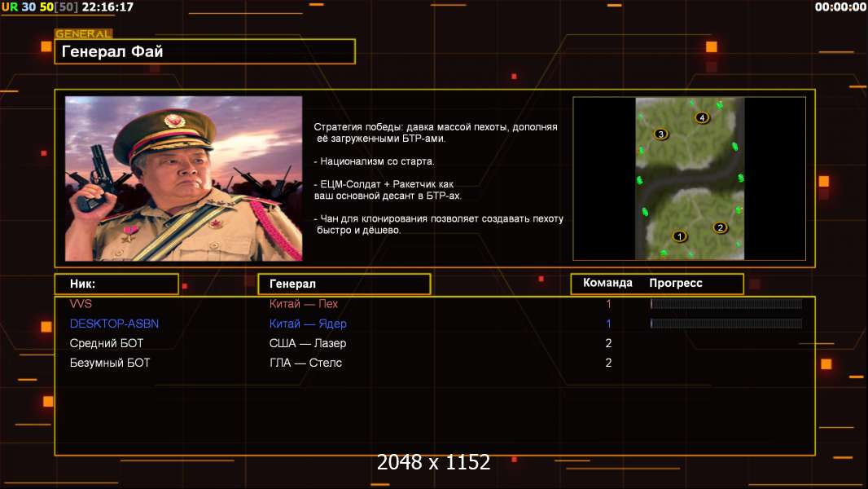Screen dimensions: 868x489
Task: Click team number for VVS
Action: click(608, 303)
